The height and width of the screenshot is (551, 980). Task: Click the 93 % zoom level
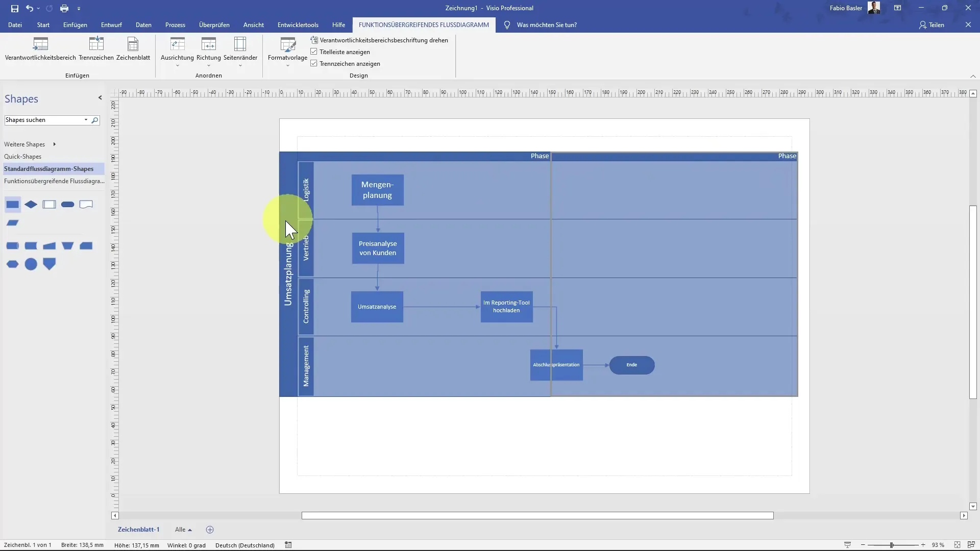[x=938, y=545]
